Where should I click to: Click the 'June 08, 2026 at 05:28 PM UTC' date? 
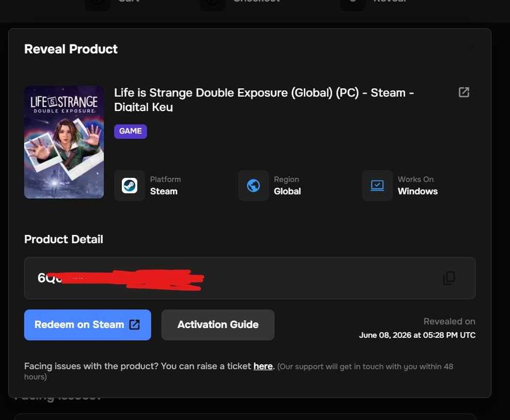[417, 335]
